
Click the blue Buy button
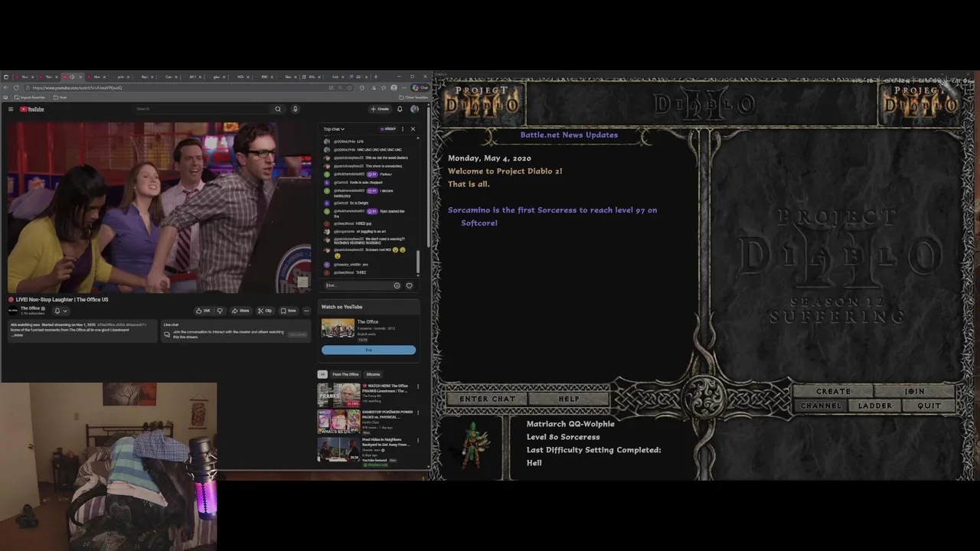pos(368,350)
